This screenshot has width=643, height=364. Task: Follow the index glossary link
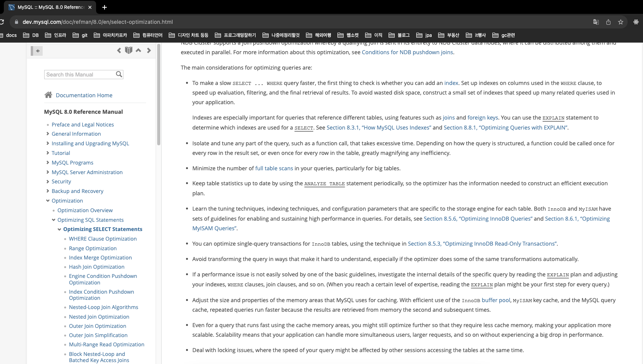click(451, 83)
